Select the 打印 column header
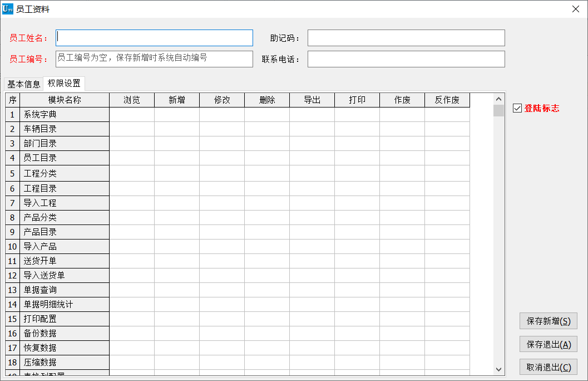Screen dimensions: 588x381 pyautogui.click(x=357, y=100)
